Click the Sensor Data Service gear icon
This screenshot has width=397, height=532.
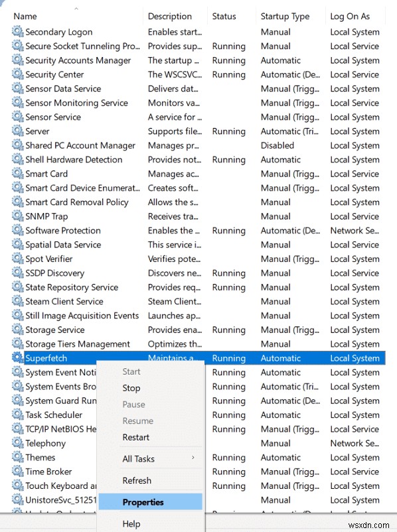[18, 88]
